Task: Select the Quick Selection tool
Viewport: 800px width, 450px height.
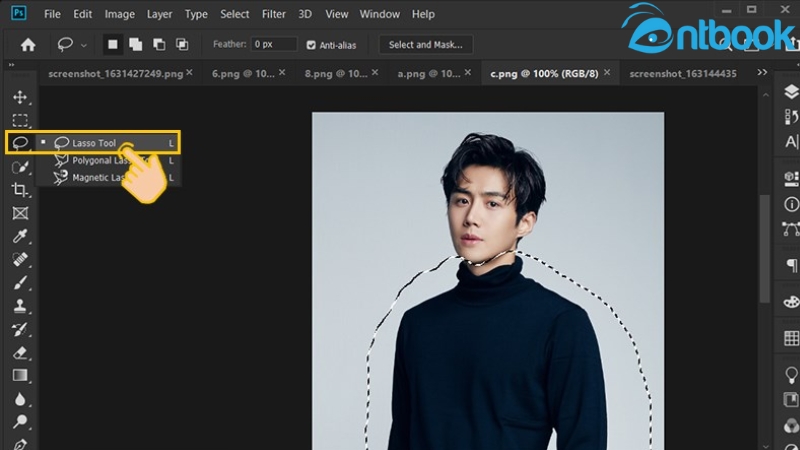Action: coord(20,167)
